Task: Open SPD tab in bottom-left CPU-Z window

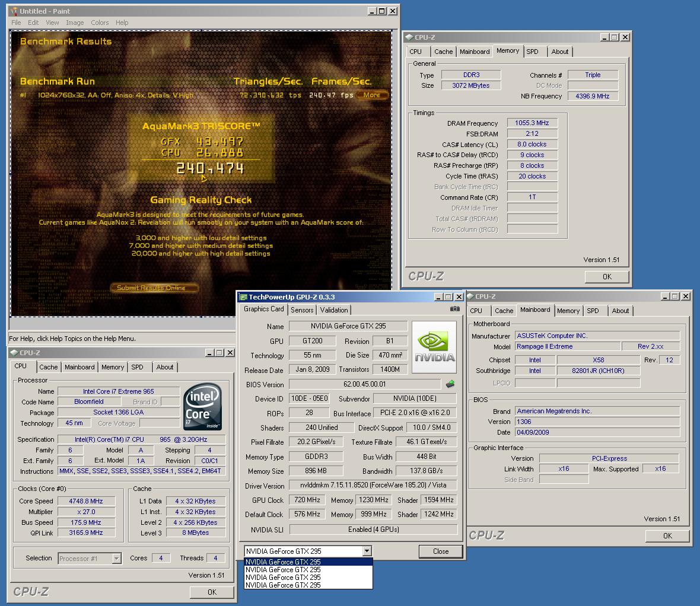Action: [138, 367]
